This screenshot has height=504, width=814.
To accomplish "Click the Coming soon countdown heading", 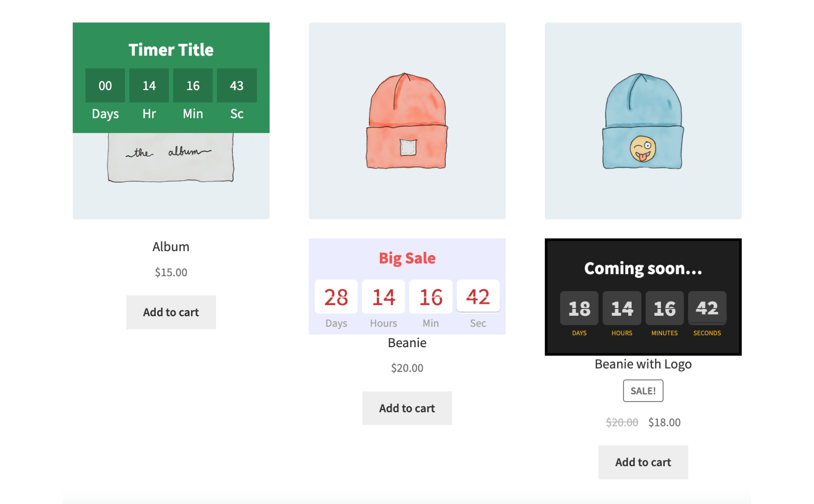I will click(642, 268).
